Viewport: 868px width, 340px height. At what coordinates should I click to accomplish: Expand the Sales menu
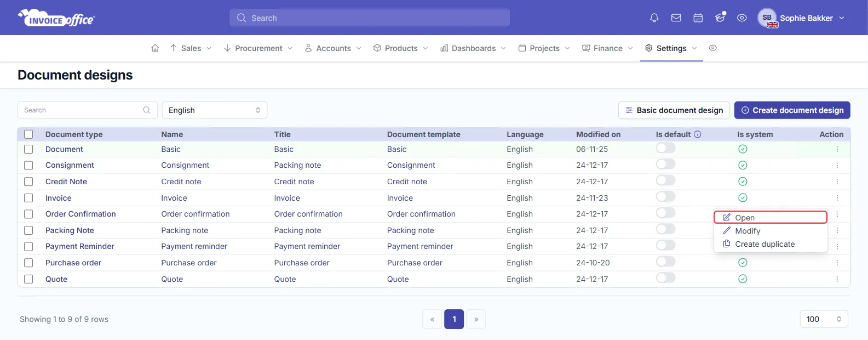(x=191, y=48)
